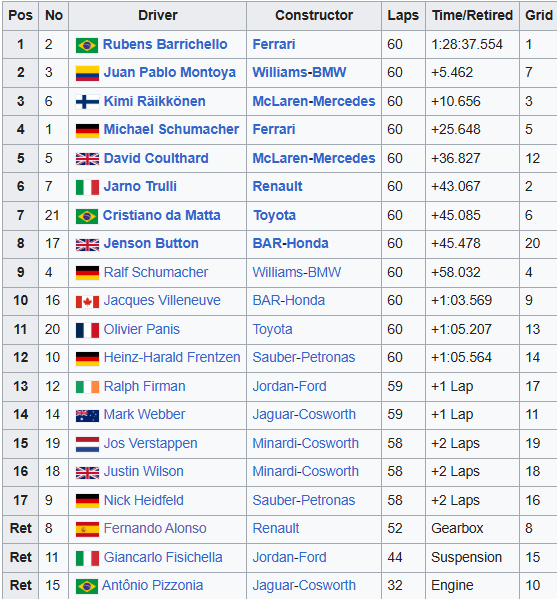Click the Colombia flag beside Juan Pablo Montoya
Viewport: 557px width, 599px height.
point(87,73)
